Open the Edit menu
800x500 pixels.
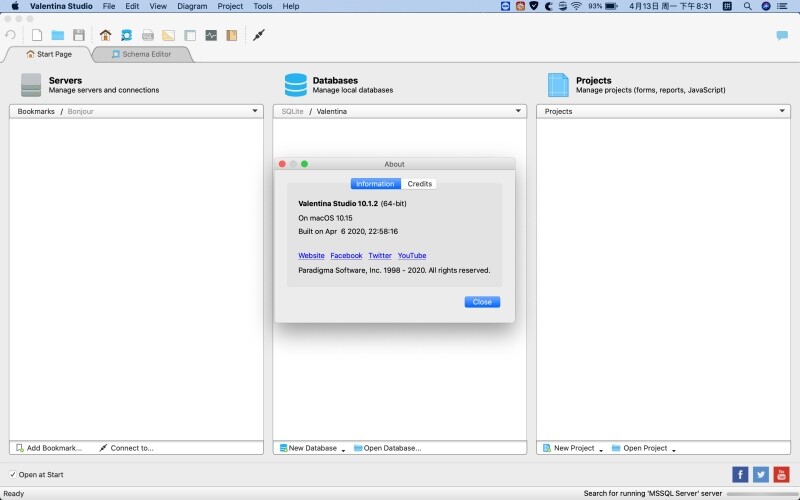(132, 6)
